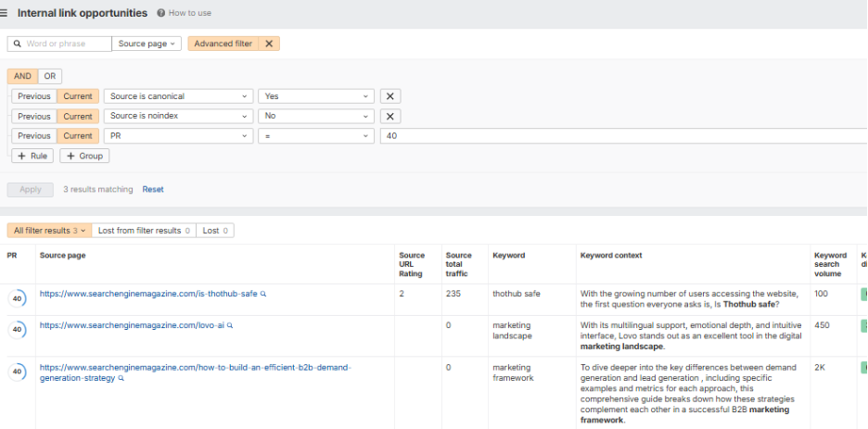
Task: Delete the Source is canonical rule
Action: (390, 96)
